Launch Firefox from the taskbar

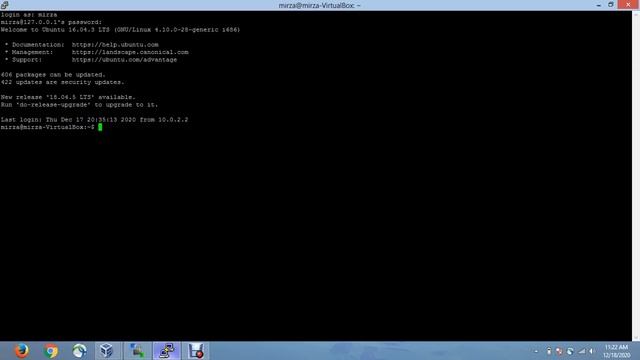22,351
